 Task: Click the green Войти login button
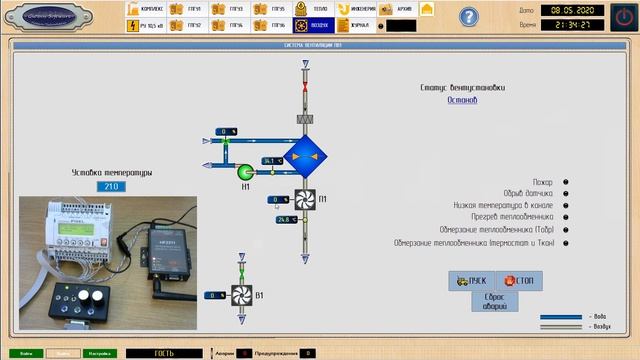coord(26,353)
